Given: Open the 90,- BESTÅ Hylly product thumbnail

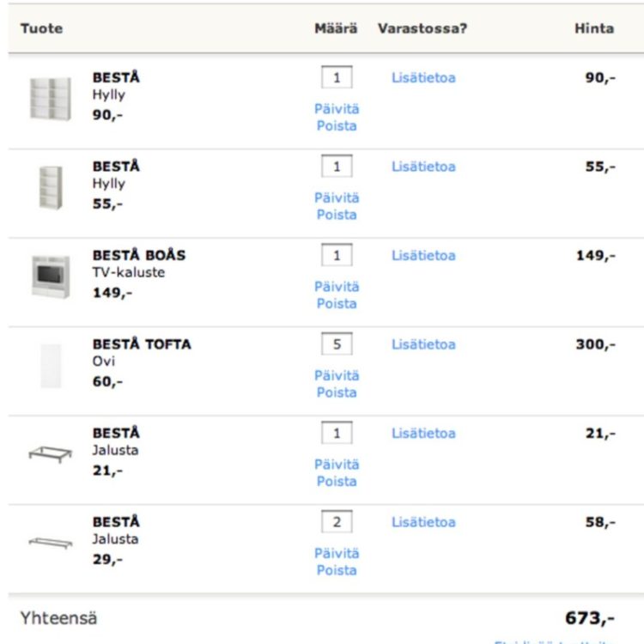Looking at the screenshot, I should click(51, 99).
